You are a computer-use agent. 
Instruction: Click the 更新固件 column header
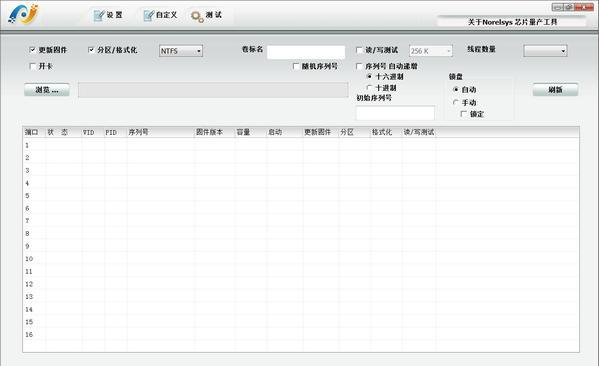click(x=321, y=132)
